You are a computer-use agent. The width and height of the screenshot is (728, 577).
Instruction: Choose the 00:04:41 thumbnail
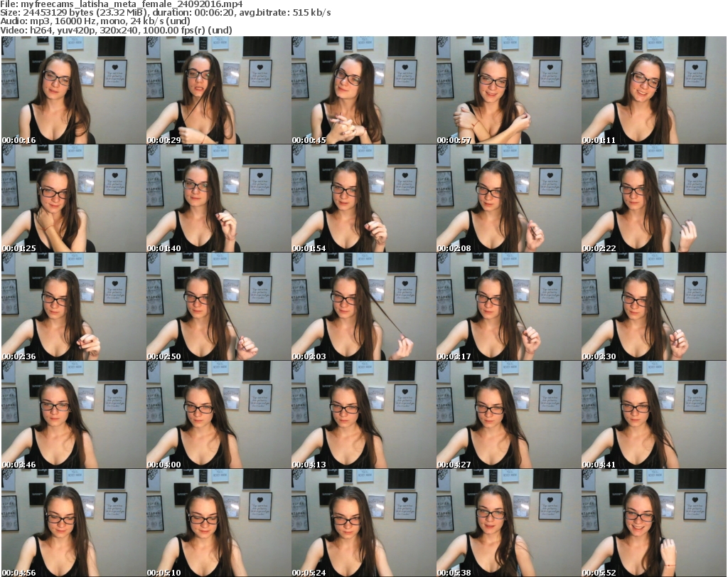pyautogui.click(x=653, y=415)
